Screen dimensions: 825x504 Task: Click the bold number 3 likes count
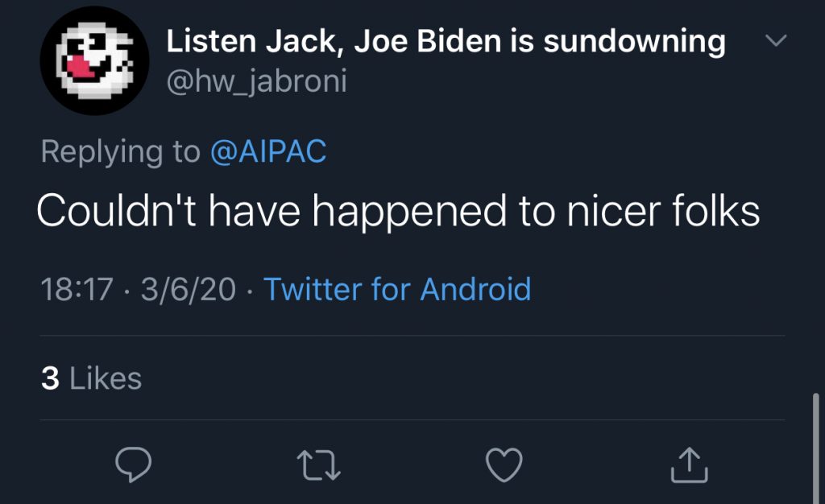tap(50, 378)
